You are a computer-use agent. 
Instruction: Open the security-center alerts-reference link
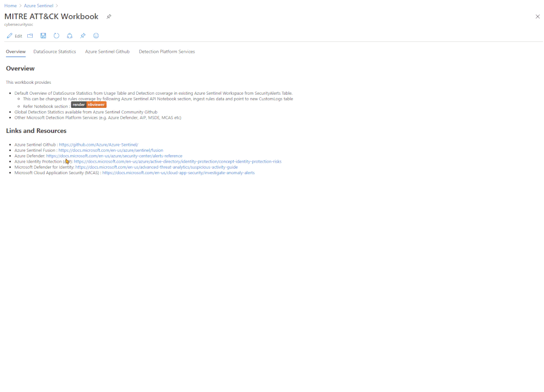[114, 156]
